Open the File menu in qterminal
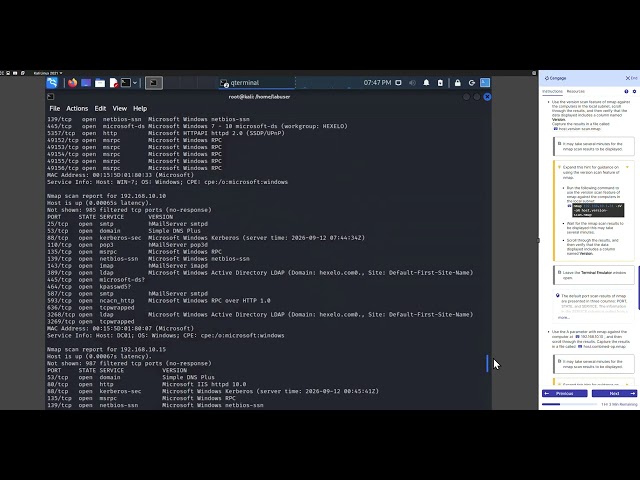 pos(55,109)
